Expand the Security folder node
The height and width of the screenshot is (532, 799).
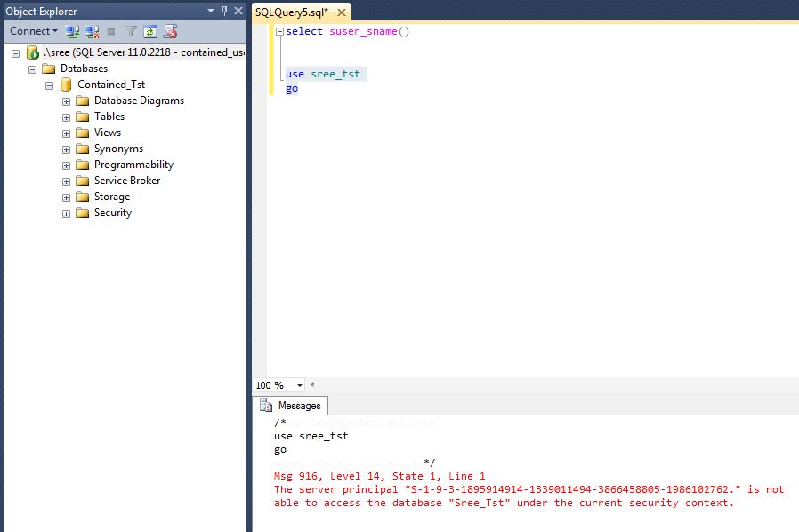coord(66,214)
